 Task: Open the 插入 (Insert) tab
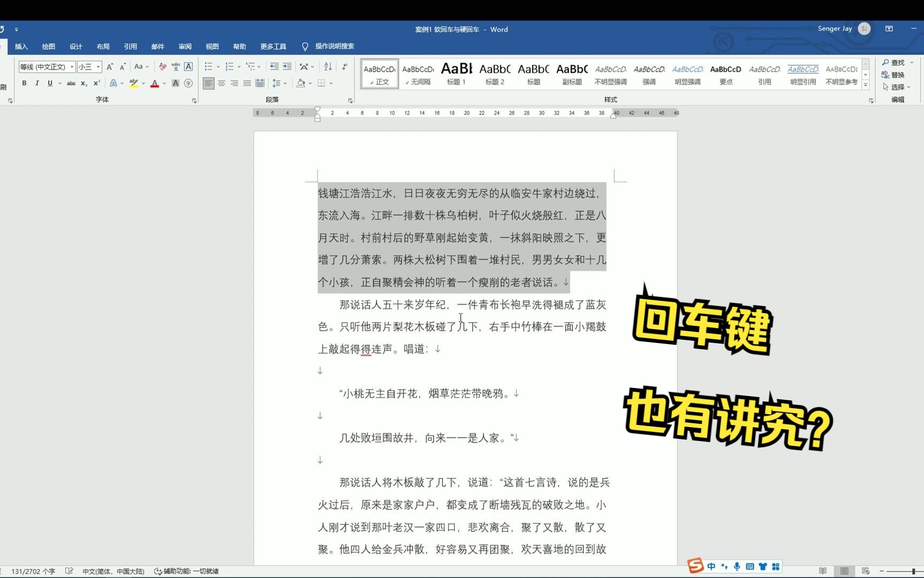point(21,47)
